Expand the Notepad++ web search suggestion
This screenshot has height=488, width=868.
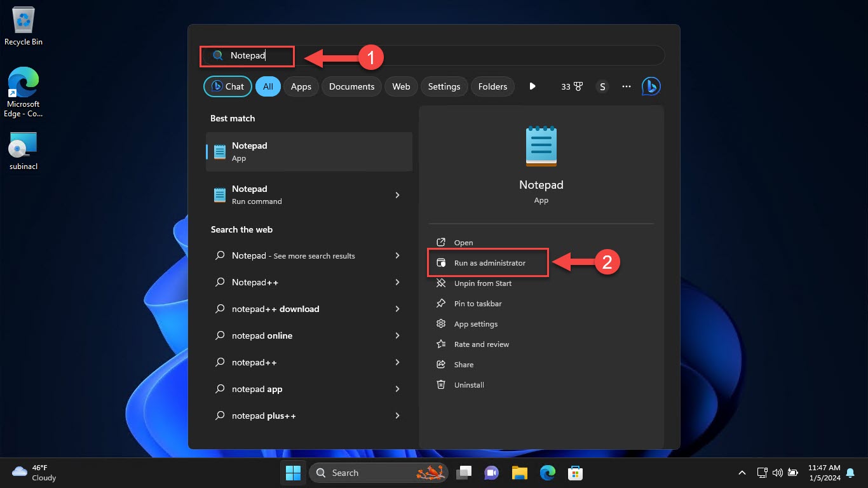tap(397, 282)
